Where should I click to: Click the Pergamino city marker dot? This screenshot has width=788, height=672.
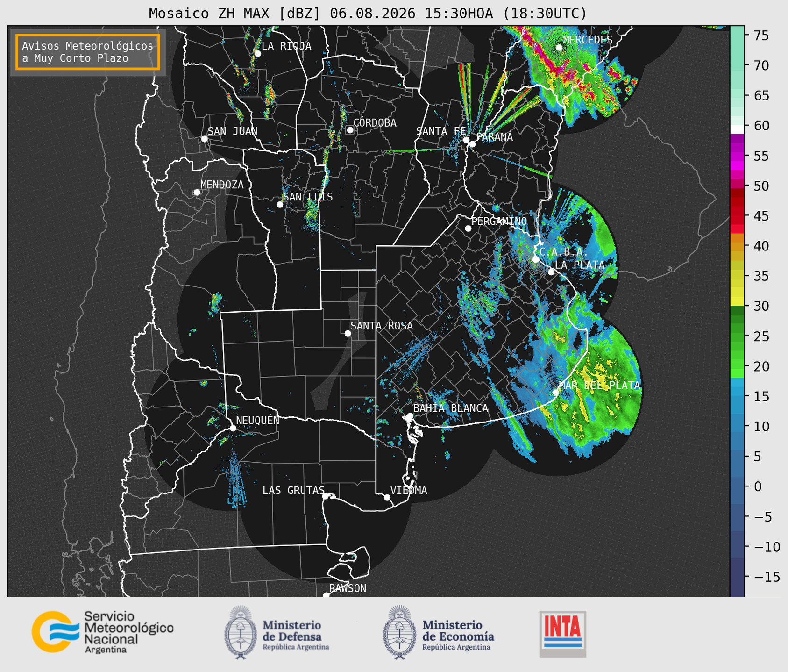pos(468,229)
